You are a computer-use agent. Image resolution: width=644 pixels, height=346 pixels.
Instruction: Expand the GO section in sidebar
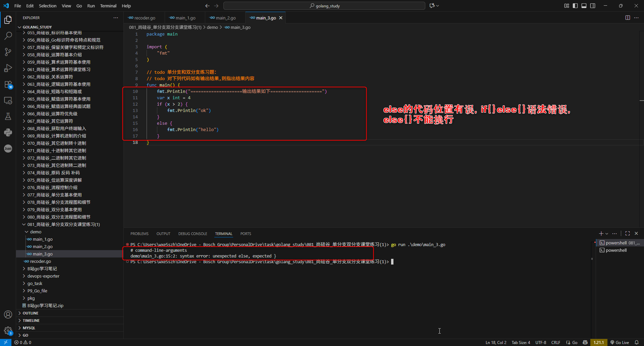coord(70,335)
